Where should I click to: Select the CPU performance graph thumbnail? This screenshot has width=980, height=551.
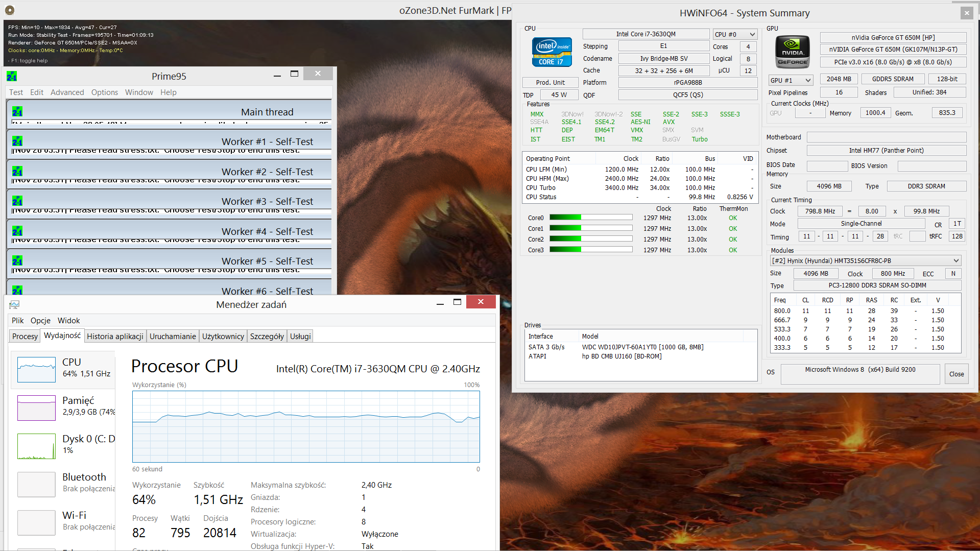[x=36, y=370]
